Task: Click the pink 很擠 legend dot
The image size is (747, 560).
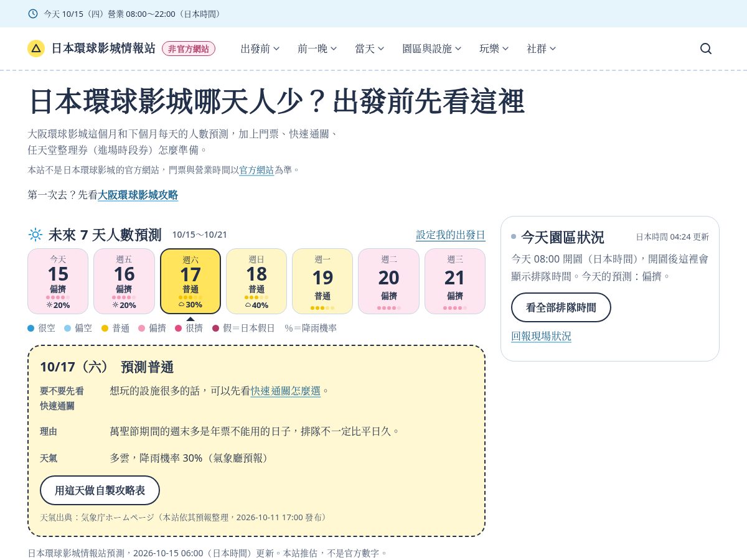Action: click(x=178, y=328)
